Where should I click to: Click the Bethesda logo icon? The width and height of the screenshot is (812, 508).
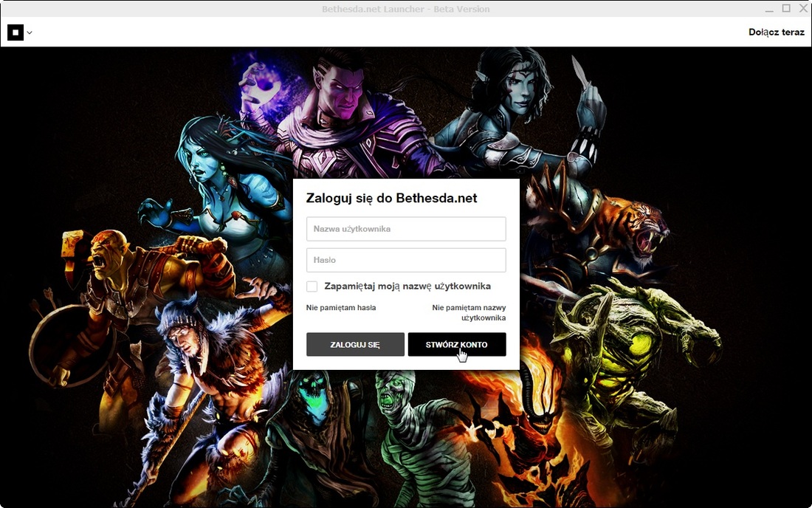click(x=16, y=32)
